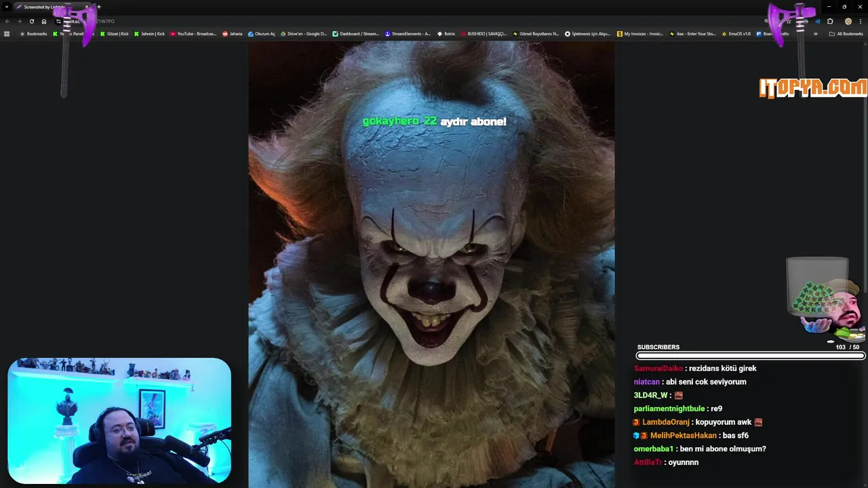
Task: Open the Drive'ım Google Drive bookmark
Action: (303, 34)
